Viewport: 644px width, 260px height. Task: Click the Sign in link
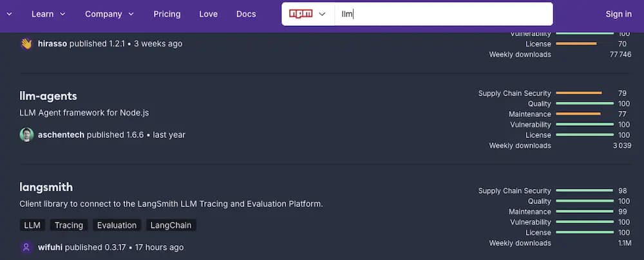[x=618, y=14]
